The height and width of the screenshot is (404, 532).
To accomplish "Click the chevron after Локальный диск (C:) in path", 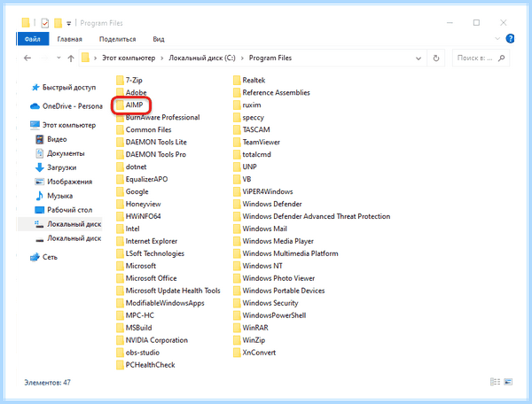I will coord(242,58).
